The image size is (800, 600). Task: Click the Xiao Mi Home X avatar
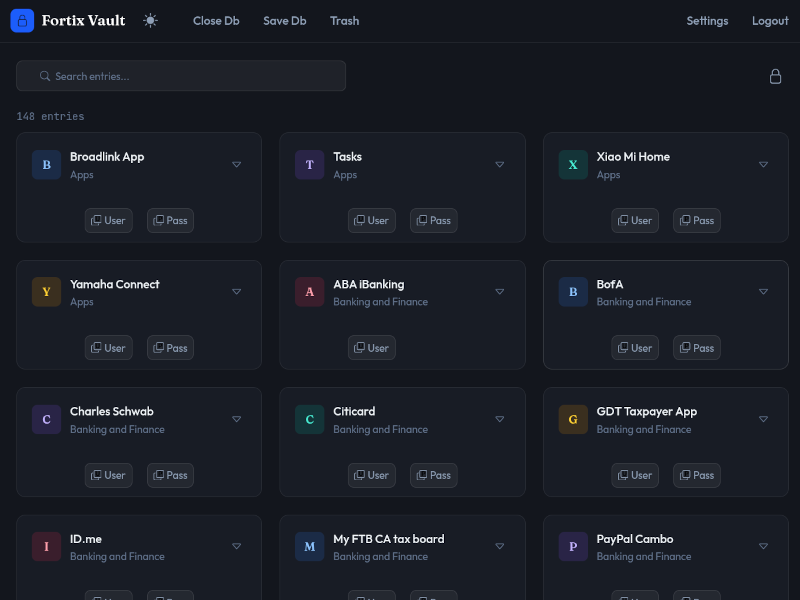(573, 164)
